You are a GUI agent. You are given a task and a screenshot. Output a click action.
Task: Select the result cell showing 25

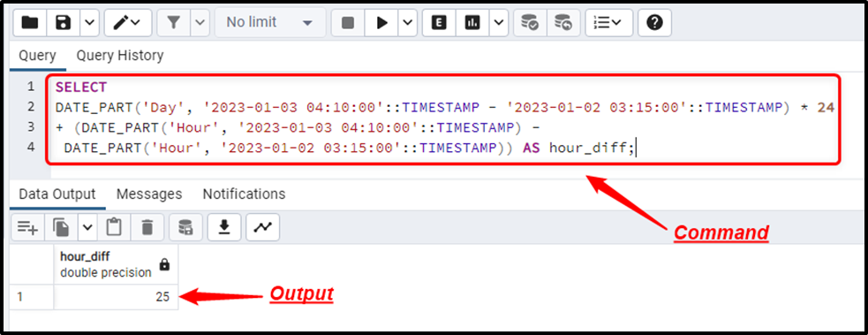117,297
